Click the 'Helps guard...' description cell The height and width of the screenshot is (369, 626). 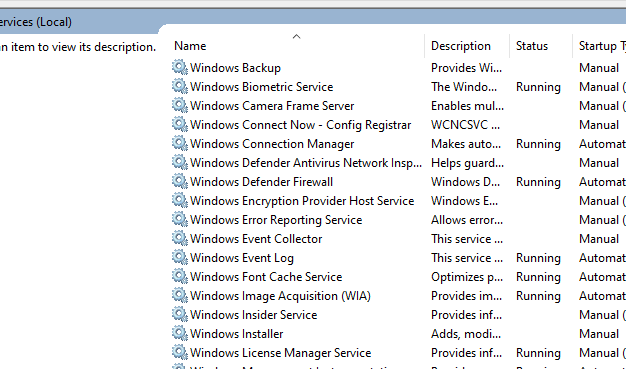[x=467, y=163]
